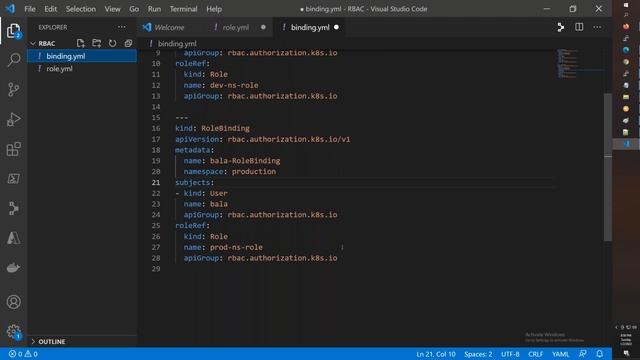The width and height of the screenshot is (640, 360).
Task: Change CRLF end of line sequence
Action: [536, 354]
